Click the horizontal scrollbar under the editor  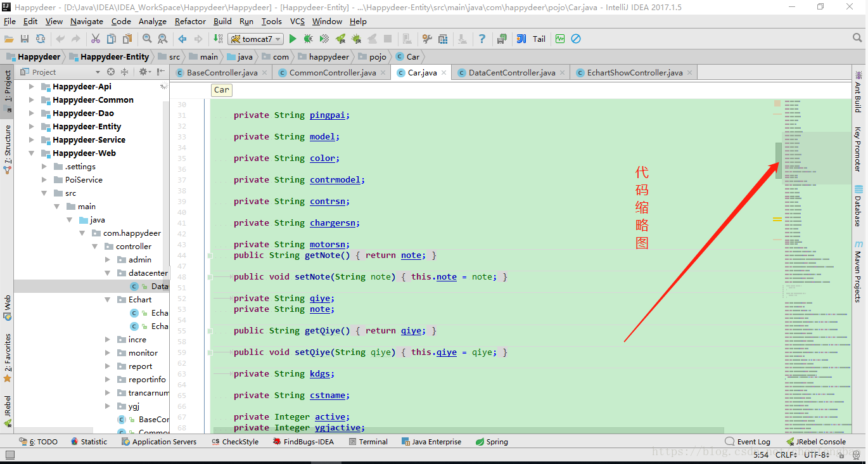(x=469, y=430)
